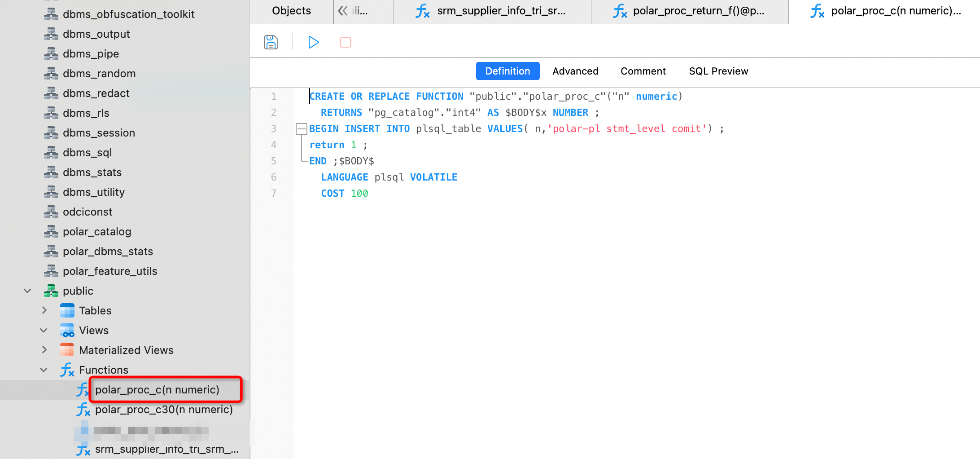Collapse the Views node

coord(44,331)
